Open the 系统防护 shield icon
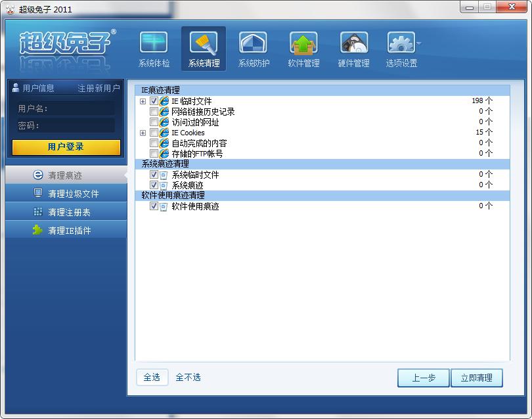The image size is (532, 419). [253, 43]
